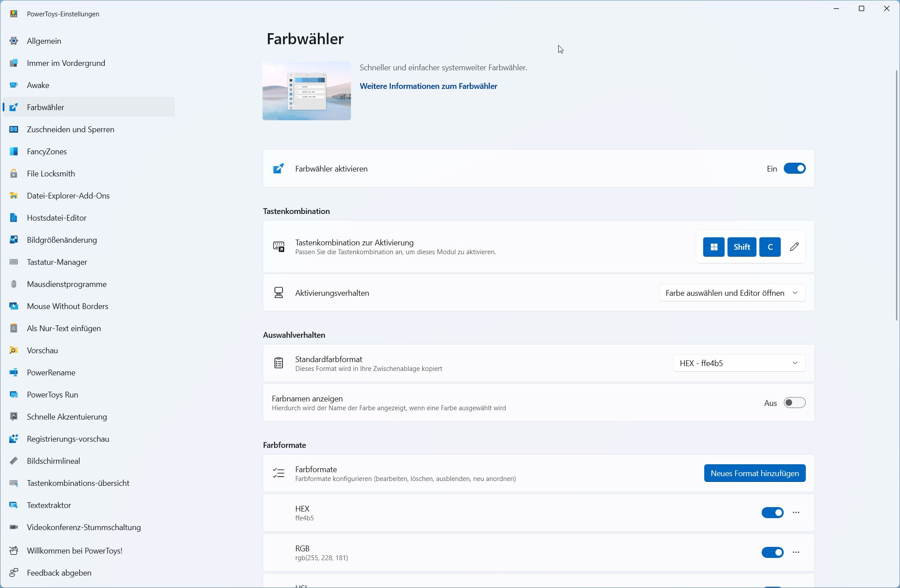The height and width of the screenshot is (588, 900).
Task: Click the Awake coffee cup icon
Action: point(14,85)
